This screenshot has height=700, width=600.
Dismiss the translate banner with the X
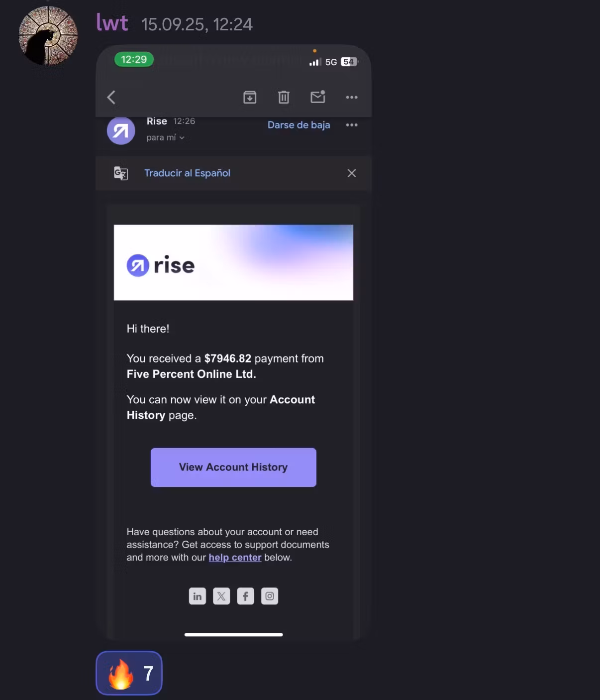point(352,173)
